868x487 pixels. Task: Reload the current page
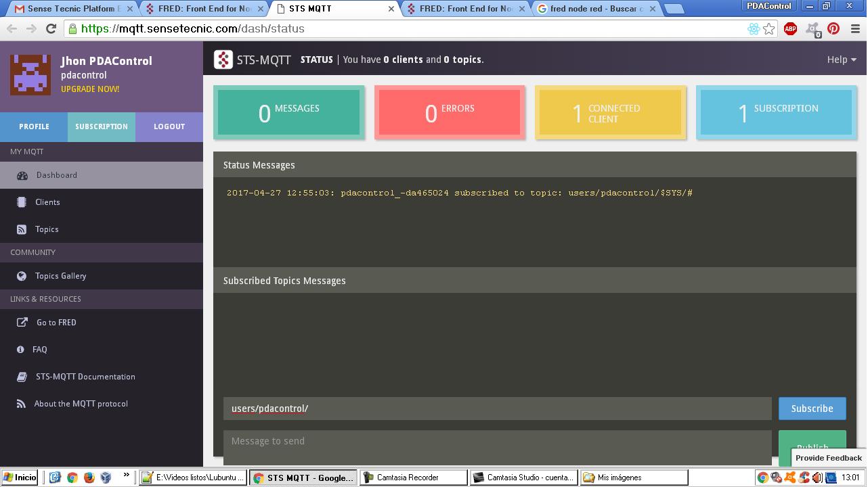pyautogui.click(x=51, y=28)
